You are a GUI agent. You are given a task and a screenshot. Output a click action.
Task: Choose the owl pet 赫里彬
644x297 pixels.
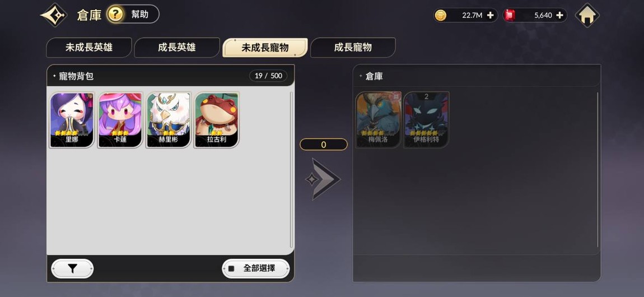pyautogui.click(x=169, y=120)
